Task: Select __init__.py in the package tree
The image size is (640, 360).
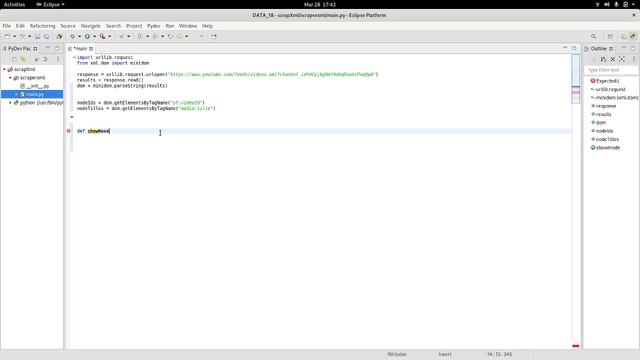Action: tap(38, 86)
